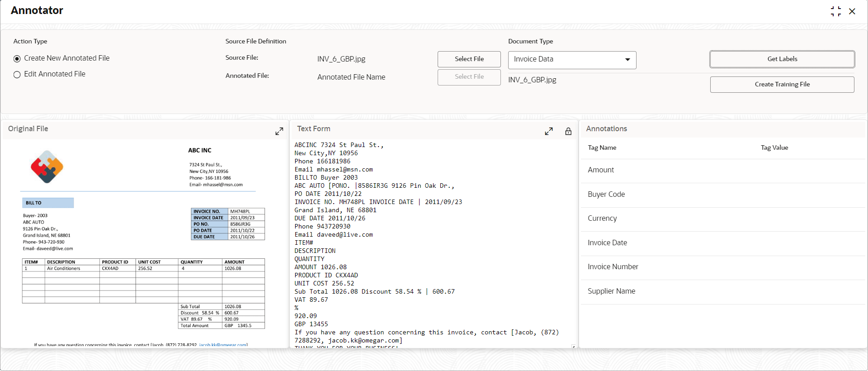This screenshot has height=371, width=868.
Task: Click the Get Labels button
Action: [782, 59]
